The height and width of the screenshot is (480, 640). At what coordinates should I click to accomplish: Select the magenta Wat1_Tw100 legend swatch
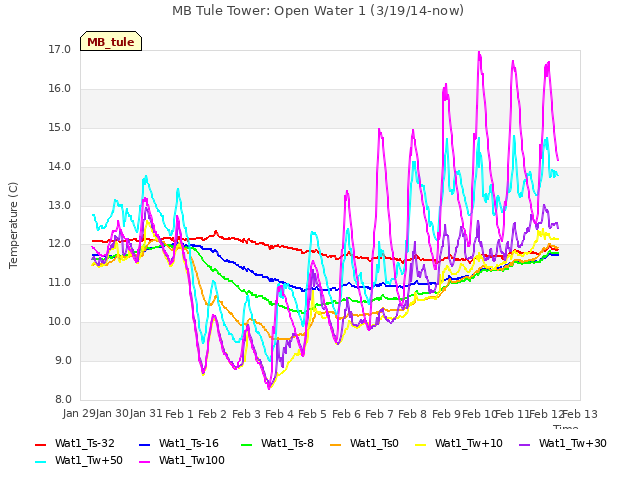(x=145, y=462)
